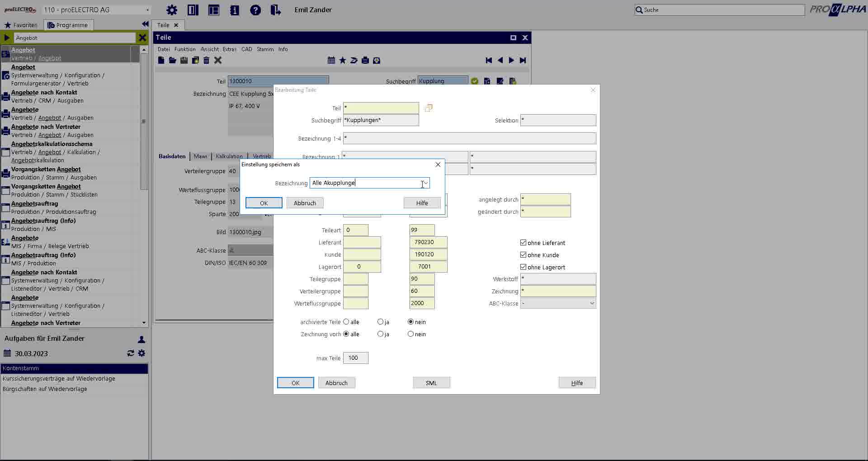
Task: Click the new document icon in the Teile toolbar
Action: [161, 60]
